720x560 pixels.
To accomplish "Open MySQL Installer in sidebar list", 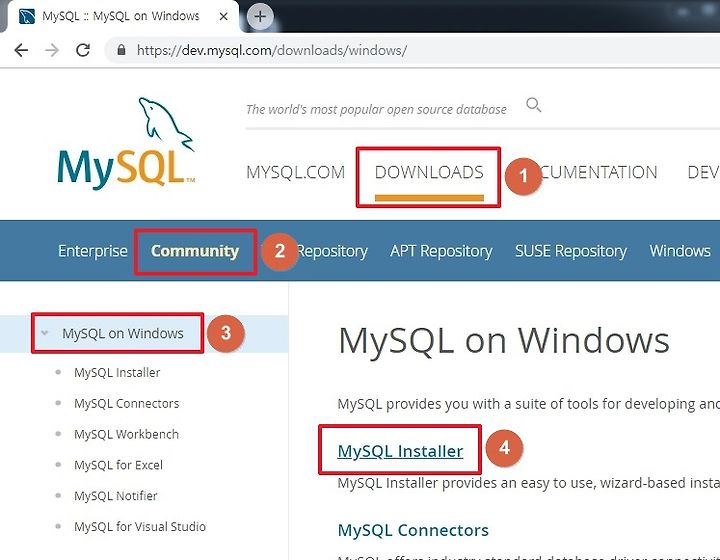I will point(117,372).
